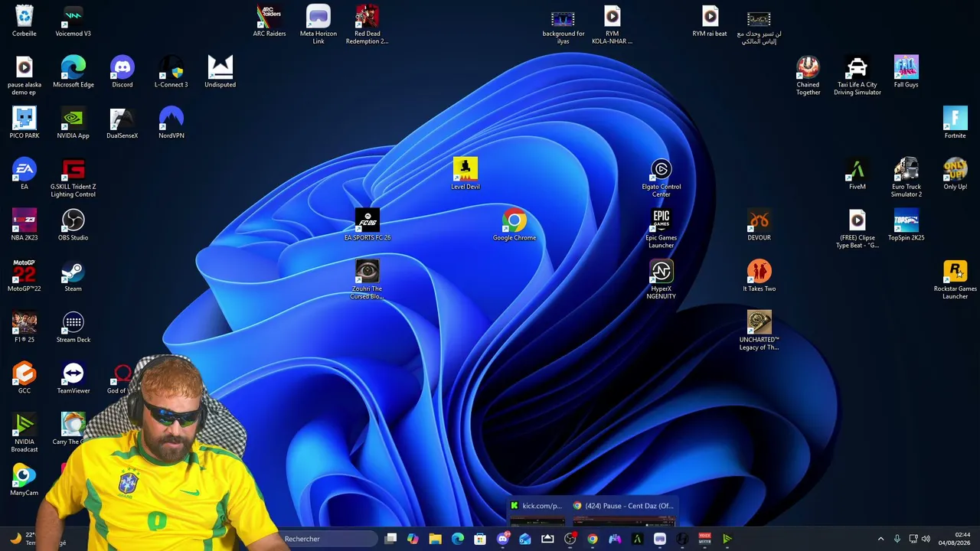
Task: Select the Rockstar Games Launcher desktop icon
Action: 955,280
